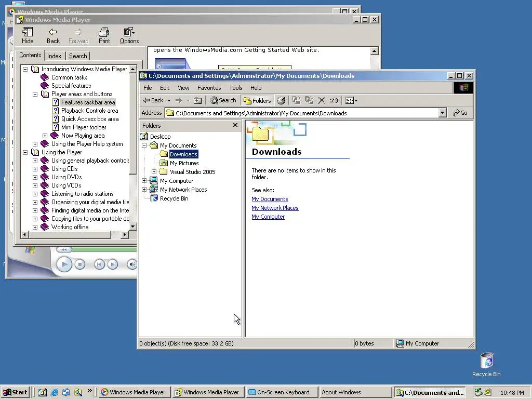Open the Options menu in Help toolbar
This screenshot has height=399, width=532.
[129, 35]
